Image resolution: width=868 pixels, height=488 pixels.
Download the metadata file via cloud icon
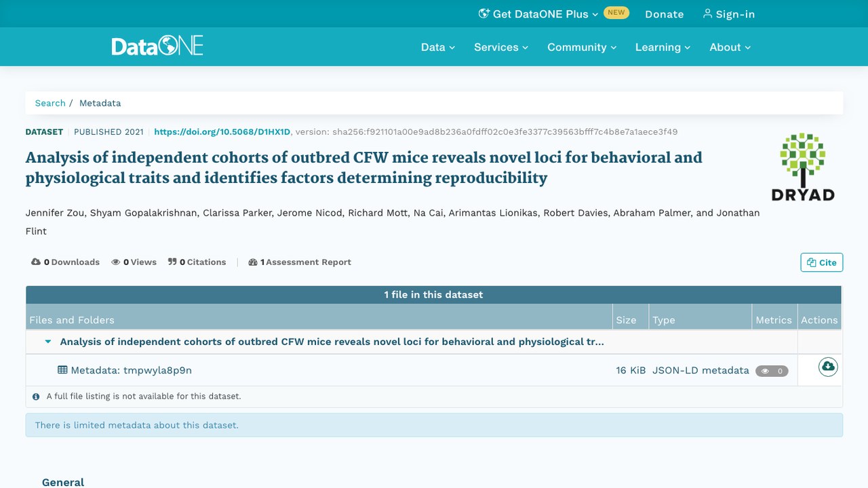(828, 367)
